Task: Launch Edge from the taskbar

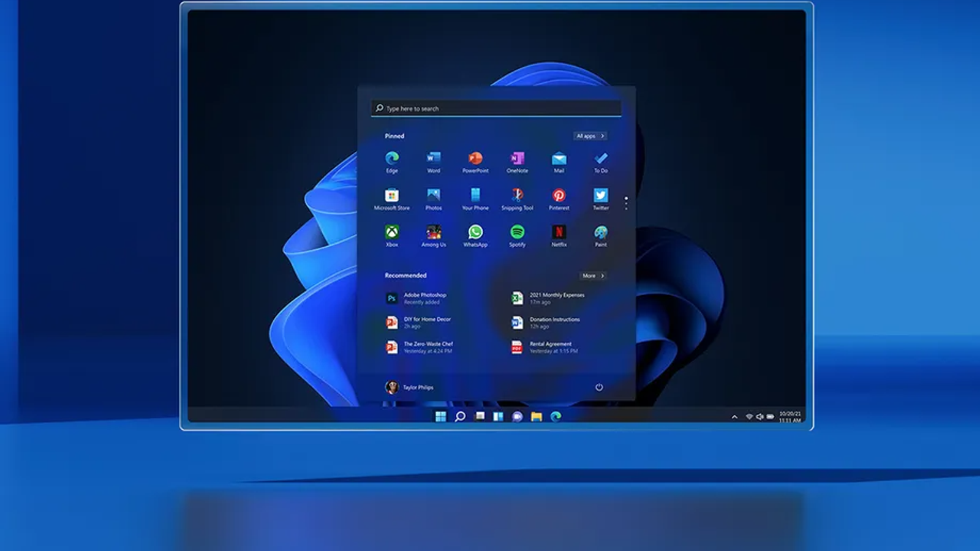Action: pos(556,416)
